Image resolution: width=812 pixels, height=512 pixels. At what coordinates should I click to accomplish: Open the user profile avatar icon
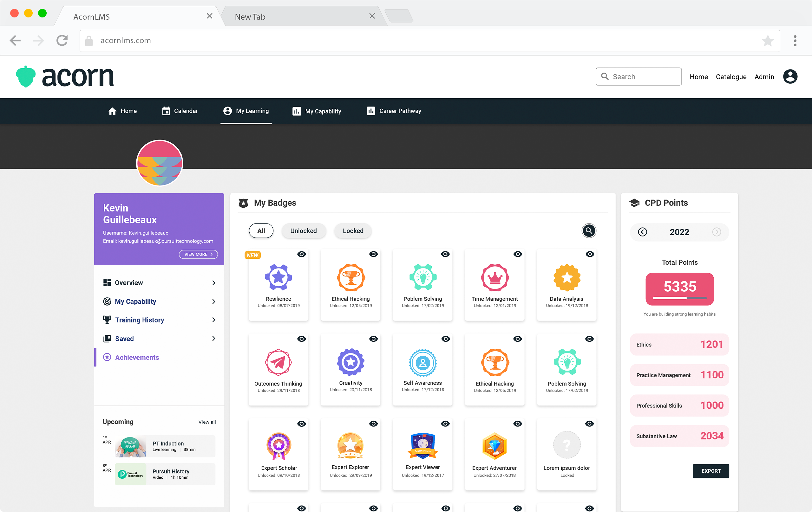coord(790,76)
